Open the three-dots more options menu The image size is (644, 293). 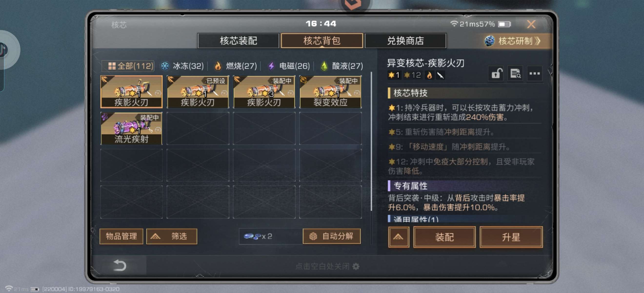pos(534,74)
